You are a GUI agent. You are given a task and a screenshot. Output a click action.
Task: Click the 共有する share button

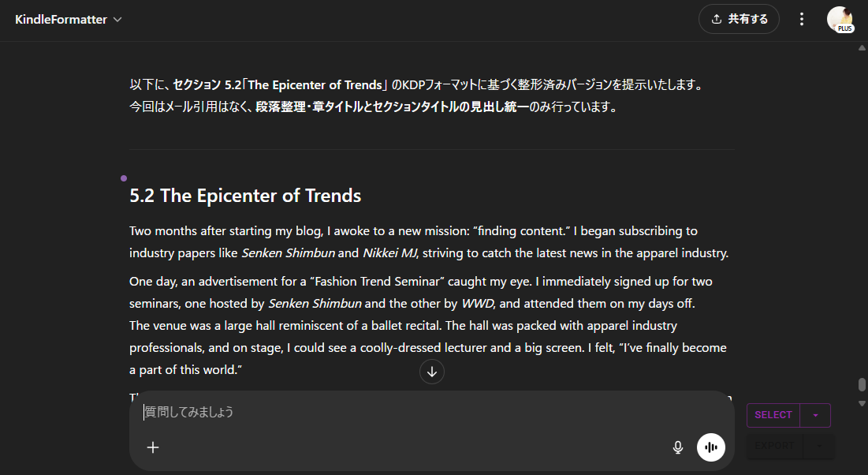coord(739,19)
